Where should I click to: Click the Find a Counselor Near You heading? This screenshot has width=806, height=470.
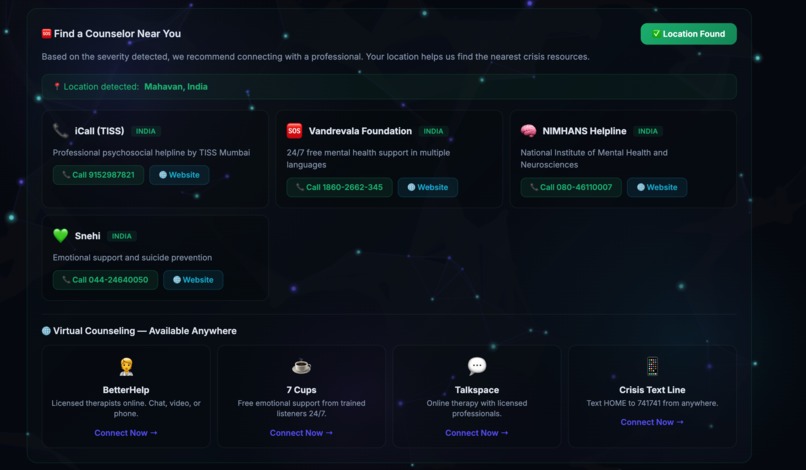pyautogui.click(x=117, y=33)
